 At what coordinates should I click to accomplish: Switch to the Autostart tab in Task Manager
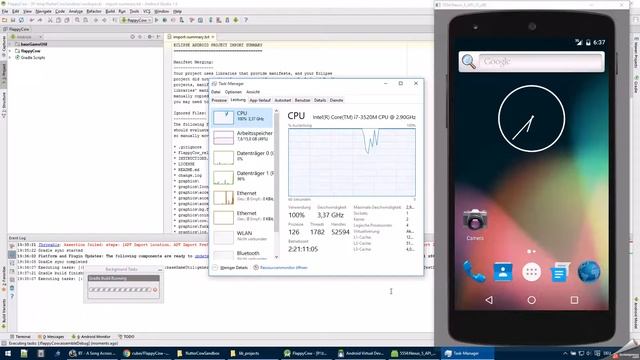click(282, 100)
